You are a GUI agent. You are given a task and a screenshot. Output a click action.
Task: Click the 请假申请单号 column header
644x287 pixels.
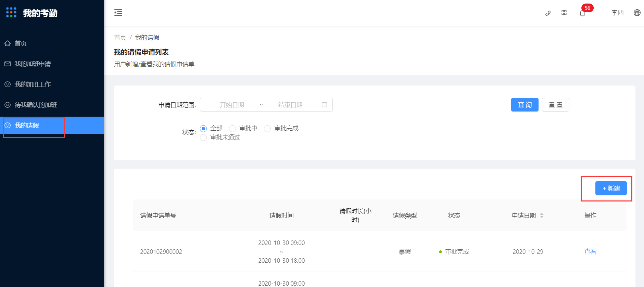tap(158, 216)
